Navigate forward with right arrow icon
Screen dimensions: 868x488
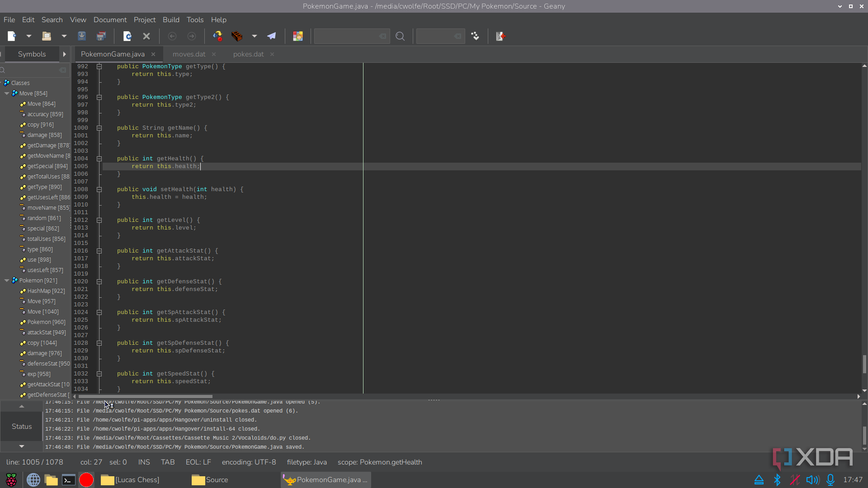(x=192, y=36)
